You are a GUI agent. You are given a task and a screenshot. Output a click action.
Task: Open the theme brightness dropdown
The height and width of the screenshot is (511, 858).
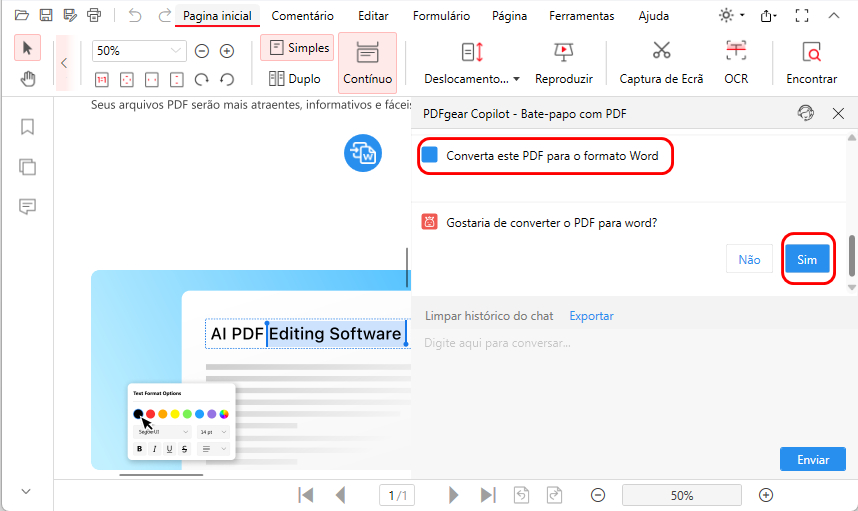click(x=732, y=15)
